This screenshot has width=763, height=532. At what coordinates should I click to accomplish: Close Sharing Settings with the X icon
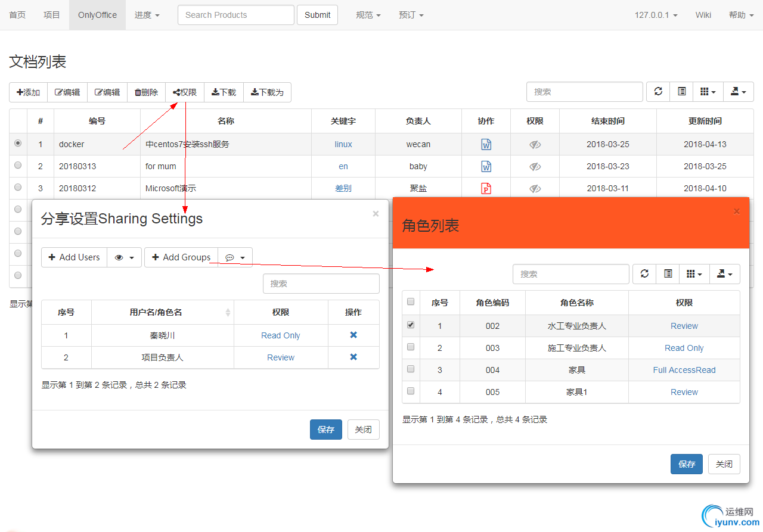click(376, 213)
